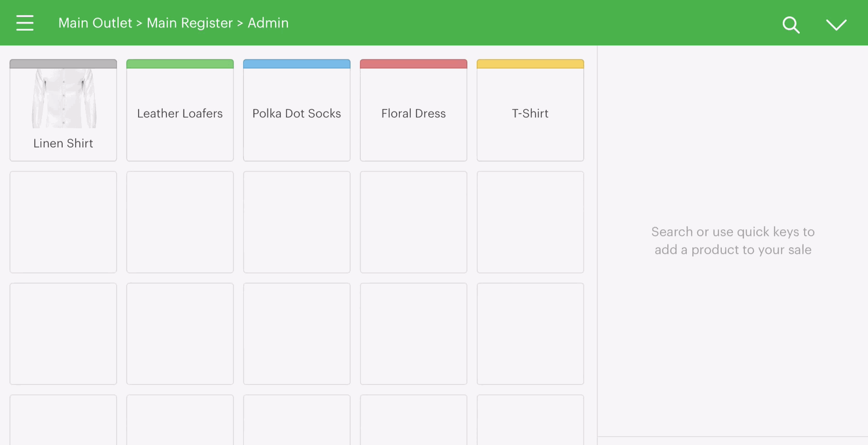The height and width of the screenshot is (445, 868).
Task: Expand the header chevron dropdown
Action: [x=836, y=25]
